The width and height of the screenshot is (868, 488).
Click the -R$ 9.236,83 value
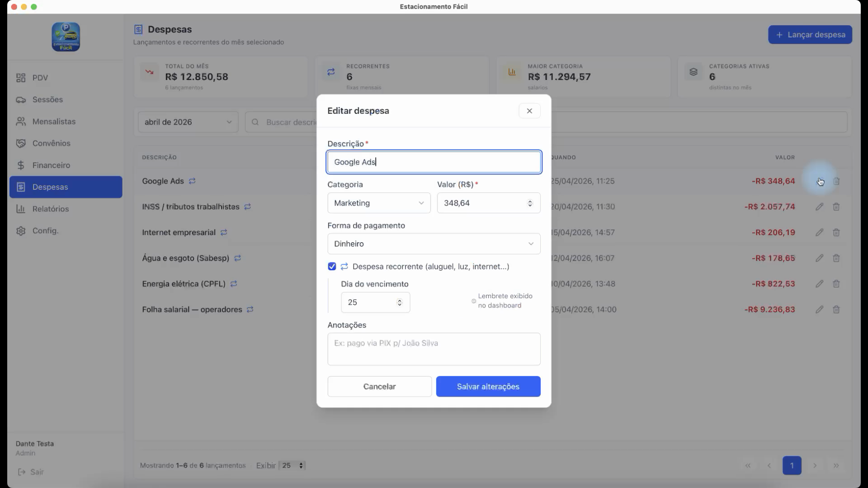[x=769, y=310]
